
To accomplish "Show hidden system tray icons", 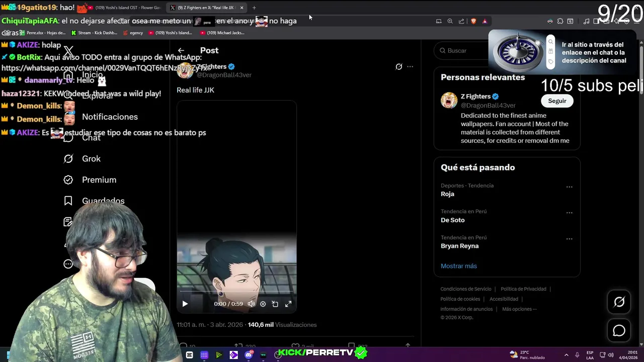I will (x=566, y=355).
